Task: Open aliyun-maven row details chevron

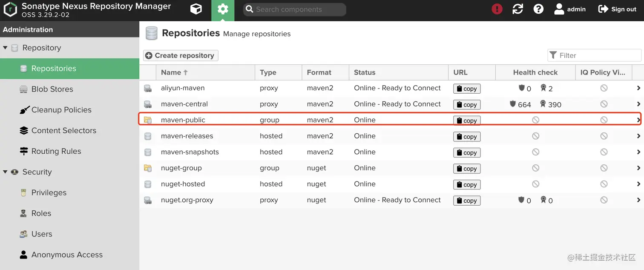Action: (x=638, y=88)
